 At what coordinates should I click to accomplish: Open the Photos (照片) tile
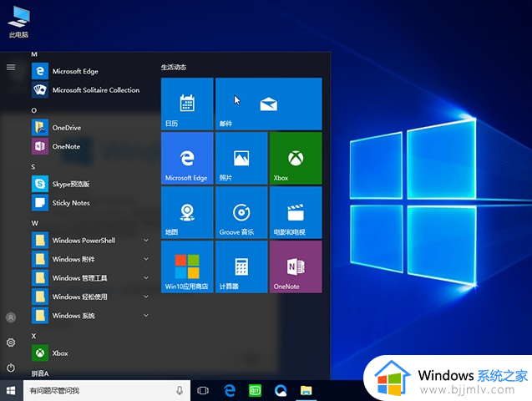(x=241, y=158)
